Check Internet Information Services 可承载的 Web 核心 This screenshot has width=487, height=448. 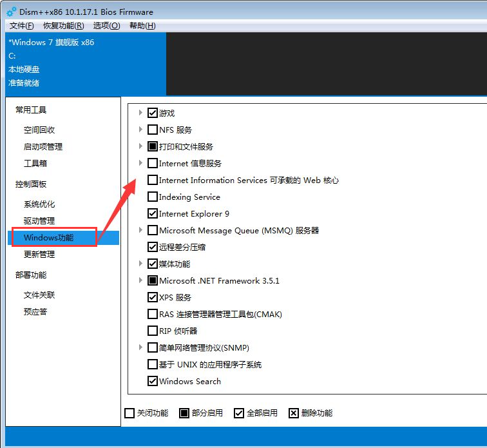pyautogui.click(x=153, y=180)
